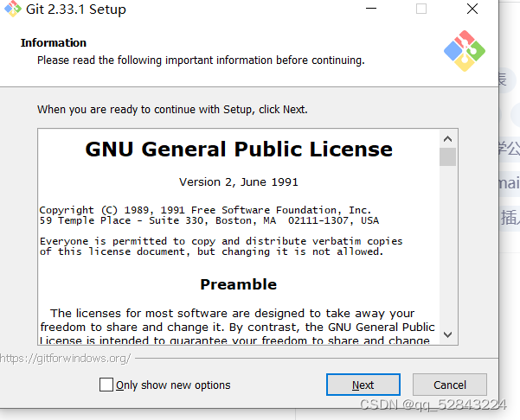Click 'The licenses for most software' line

(232, 314)
